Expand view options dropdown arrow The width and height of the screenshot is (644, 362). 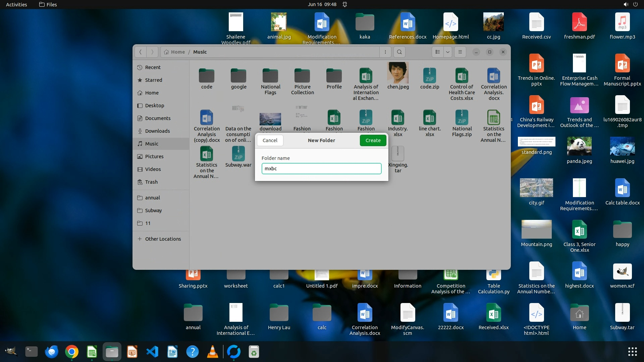pos(447,52)
